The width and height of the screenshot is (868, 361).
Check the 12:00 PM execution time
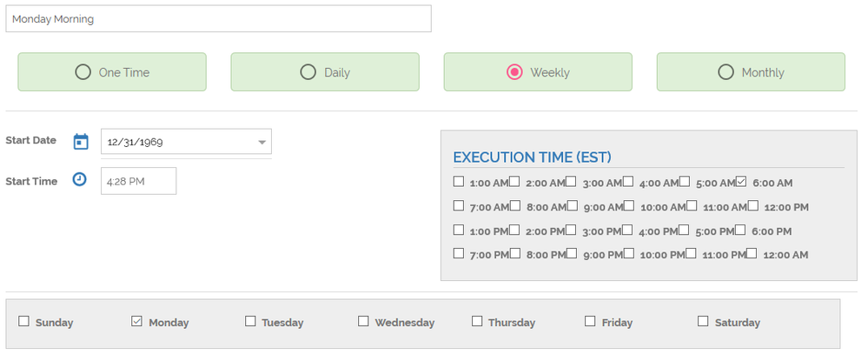[753, 206]
